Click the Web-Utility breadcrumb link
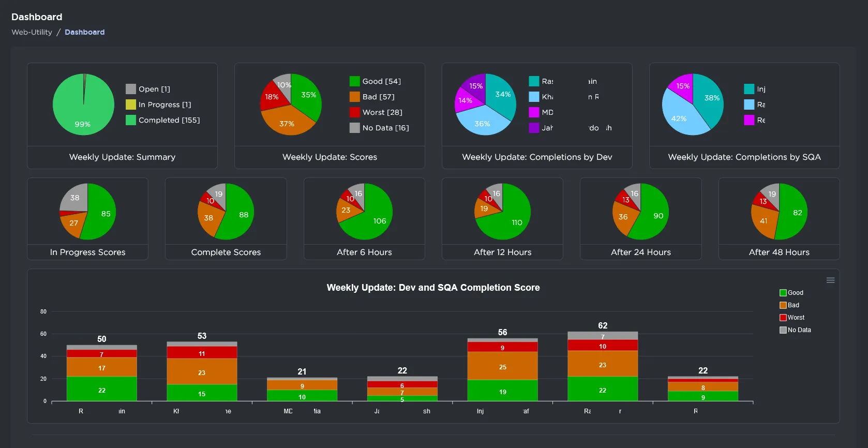This screenshot has width=868, height=448. tap(32, 32)
